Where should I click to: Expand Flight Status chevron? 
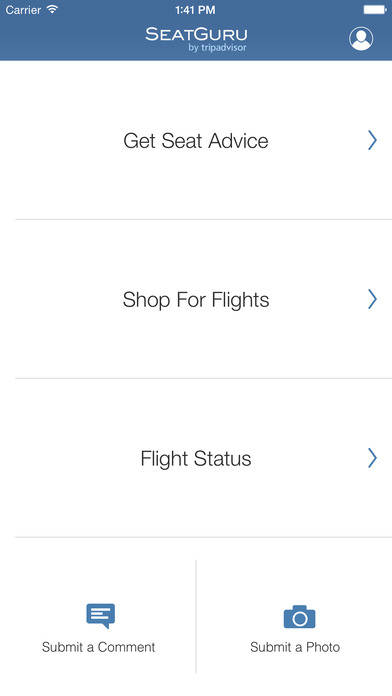click(x=372, y=458)
